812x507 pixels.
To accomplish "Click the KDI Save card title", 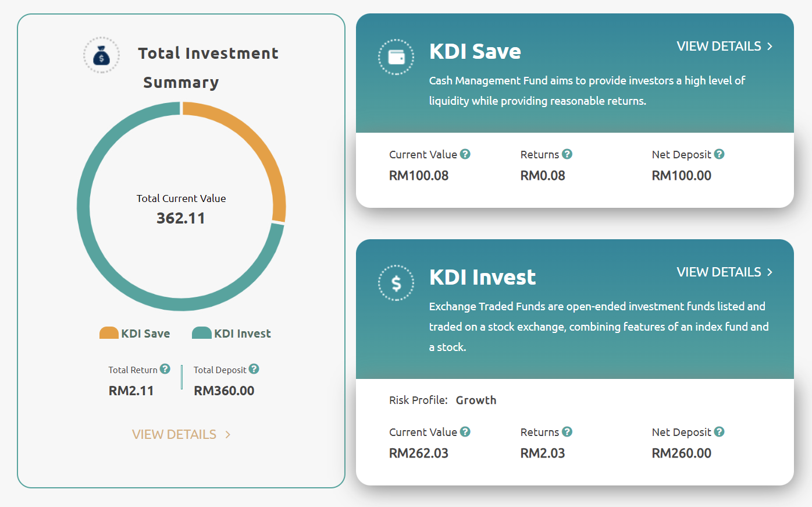I will pyautogui.click(x=475, y=51).
